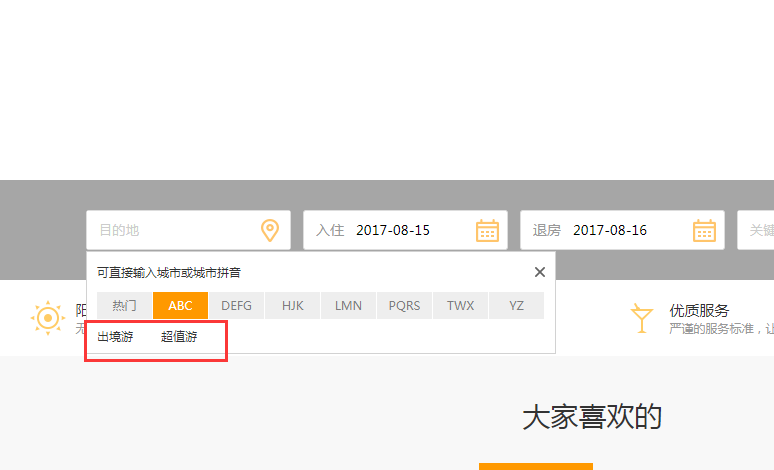Viewport: 774px width, 470px height.
Task: Click the 入住 date 2017-08-15 field
Action: (393, 230)
